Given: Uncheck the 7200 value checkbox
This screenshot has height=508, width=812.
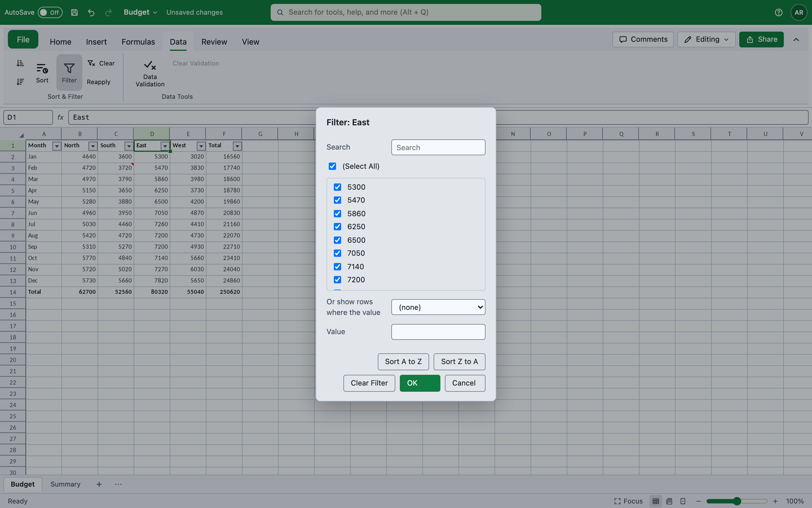Looking at the screenshot, I should pos(337,279).
